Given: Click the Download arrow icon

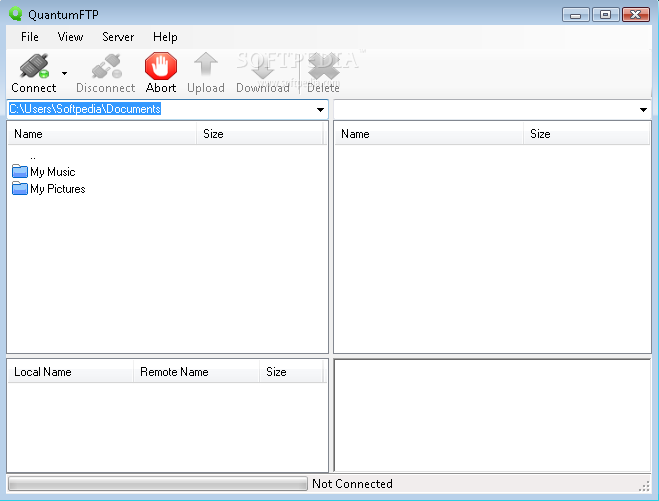Looking at the screenshot, I should tap(263, 66).
